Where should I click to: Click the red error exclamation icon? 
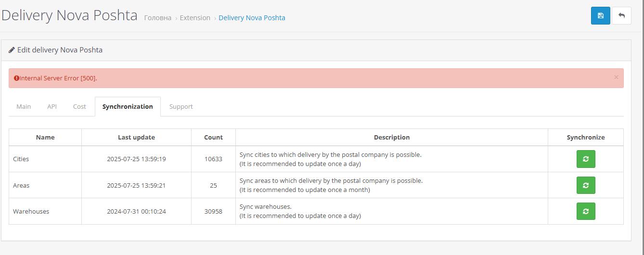point(16,78)
